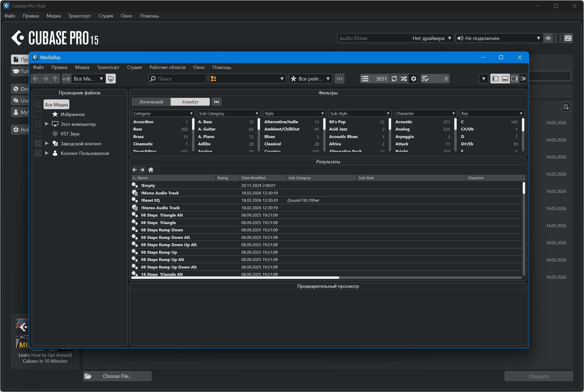Open the Не подключен output dropdown
Viewport: 584px width, 392px height.
[x=499, y=38]
